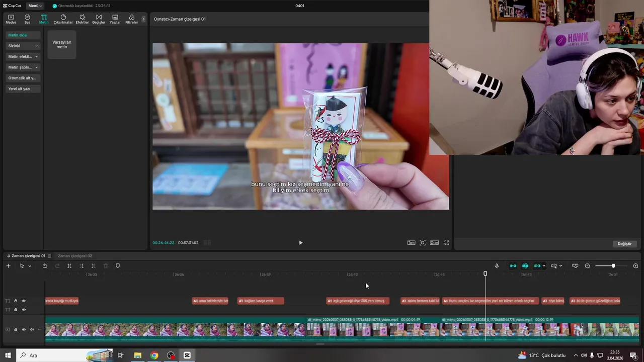Open the Ses audio panel
The width and height of the screenshot is (644, 362).
[27, 19]
